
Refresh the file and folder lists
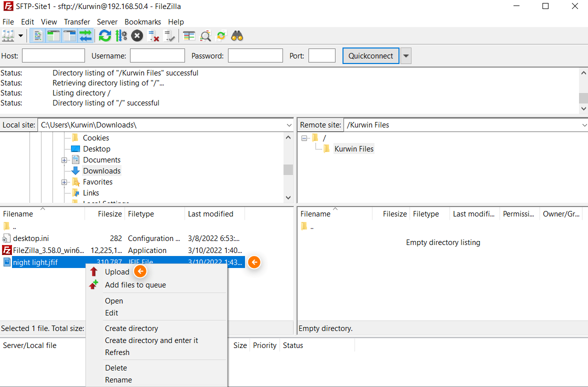click(x=104, y=35)
